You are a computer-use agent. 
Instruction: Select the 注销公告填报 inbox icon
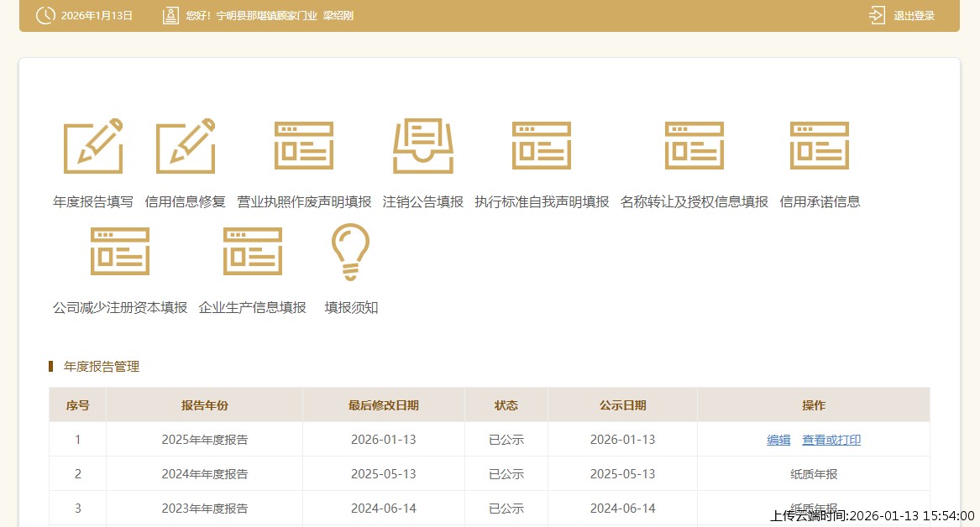tap(423, 146)
